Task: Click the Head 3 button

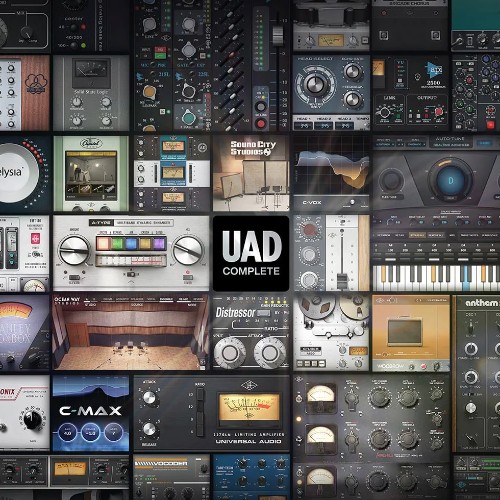Action: pyautogui.click(x=345, y=126)
